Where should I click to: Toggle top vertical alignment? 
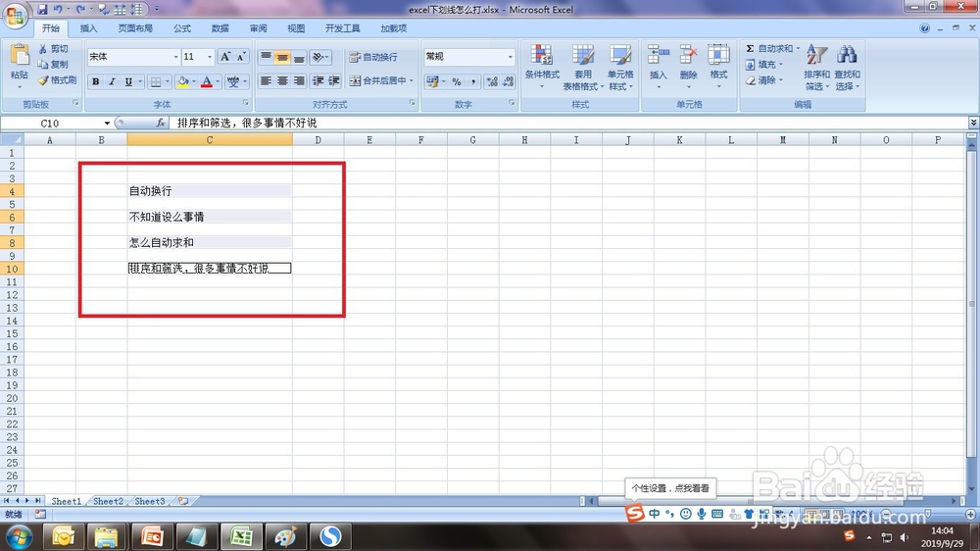(x=266, y=58)
